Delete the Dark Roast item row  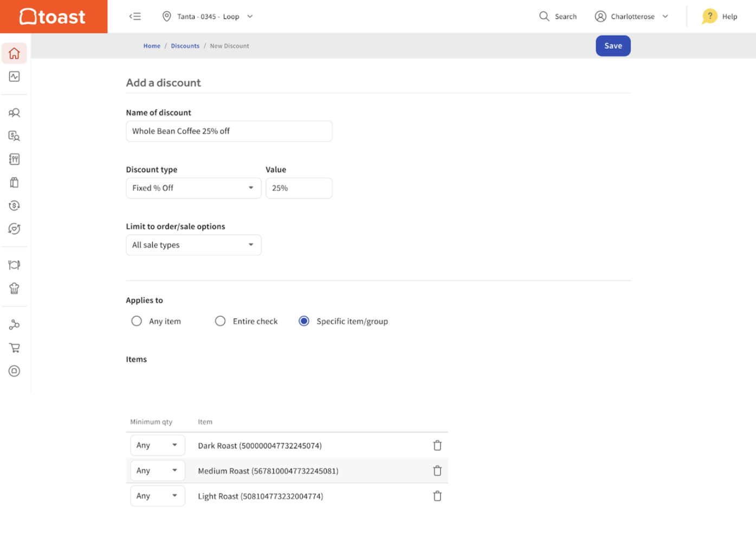tap(437, 445)
